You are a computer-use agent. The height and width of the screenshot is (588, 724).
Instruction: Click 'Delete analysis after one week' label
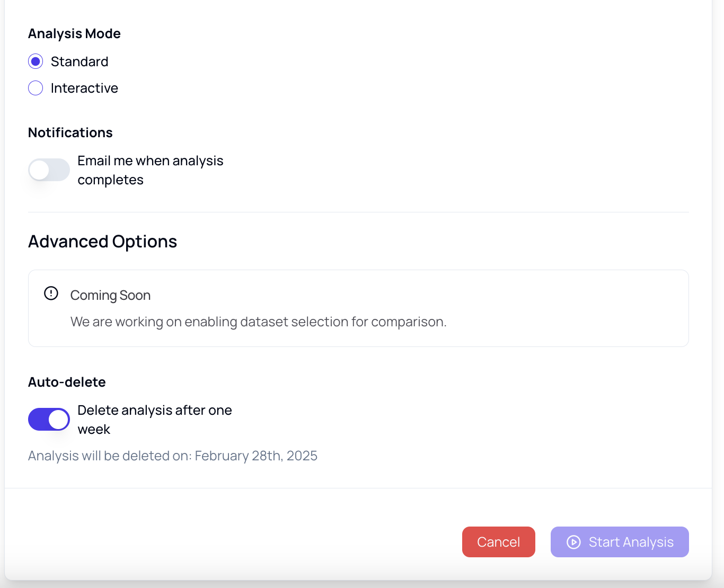tap(154, 420)
